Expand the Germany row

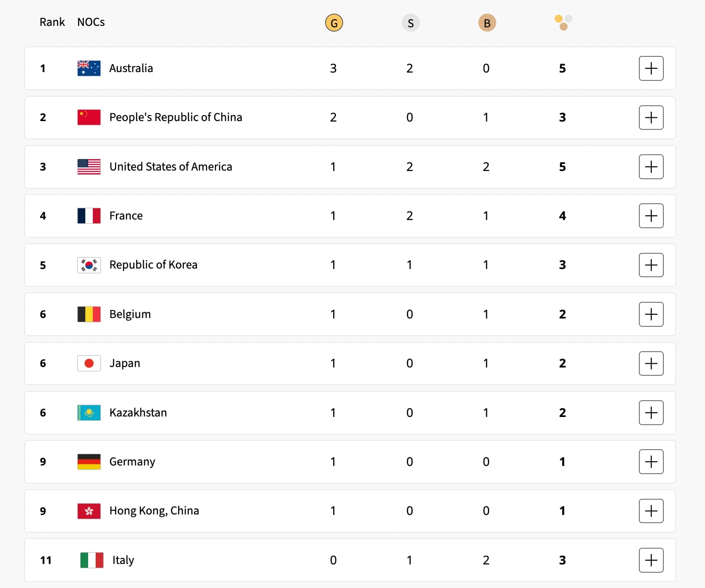tap(651, 462)
